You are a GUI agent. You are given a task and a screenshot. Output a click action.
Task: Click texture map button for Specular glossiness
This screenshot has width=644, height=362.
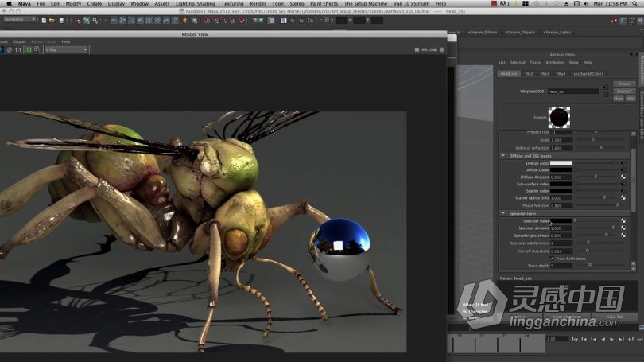[623, 235]
